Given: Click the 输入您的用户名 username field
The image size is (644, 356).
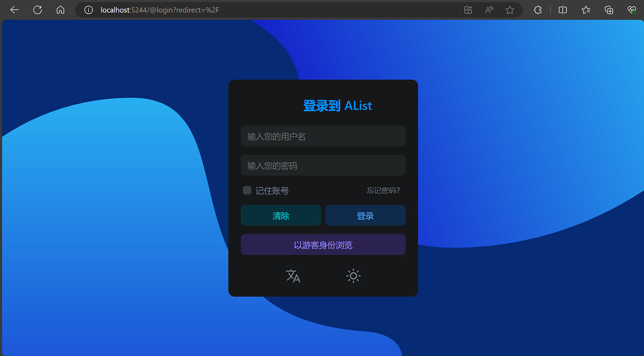Looking at the screenshot, I should tap(323, 136).
